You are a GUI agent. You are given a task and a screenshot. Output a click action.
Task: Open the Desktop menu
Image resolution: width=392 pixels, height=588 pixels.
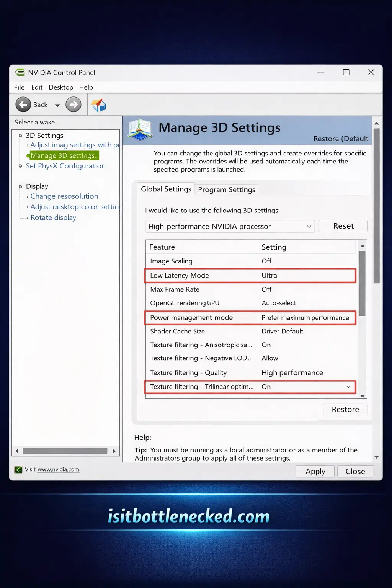(61, 87)
